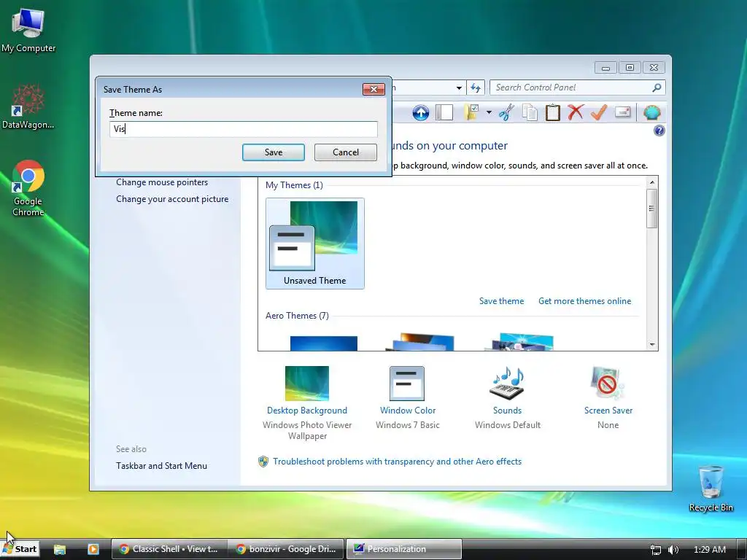747x560 pixels.
Task: Open the Google Chrome desktop shortcut
Action: pos(28,188)
